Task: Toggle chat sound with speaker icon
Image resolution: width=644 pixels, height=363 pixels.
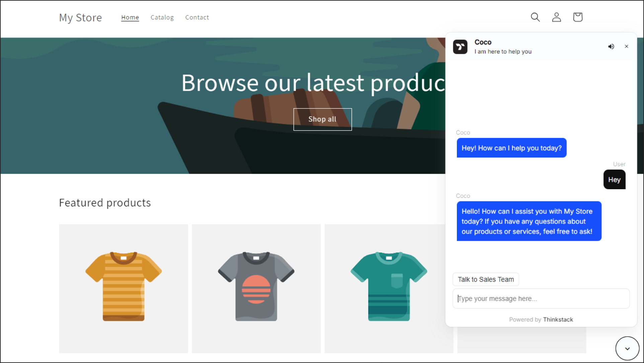Action: coord(611,46)
